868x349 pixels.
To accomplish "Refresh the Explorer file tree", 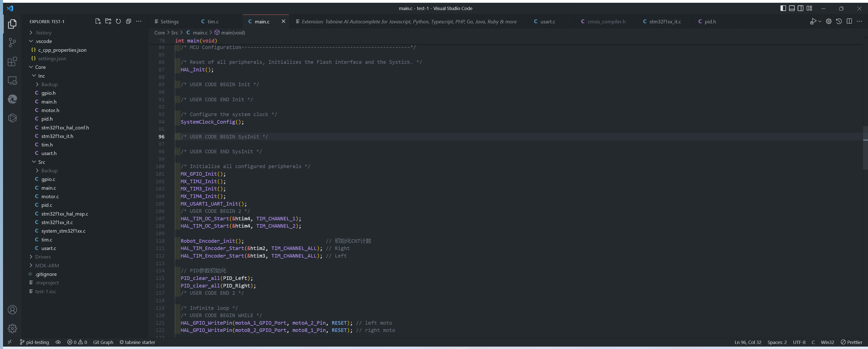I will pos(118,21).
